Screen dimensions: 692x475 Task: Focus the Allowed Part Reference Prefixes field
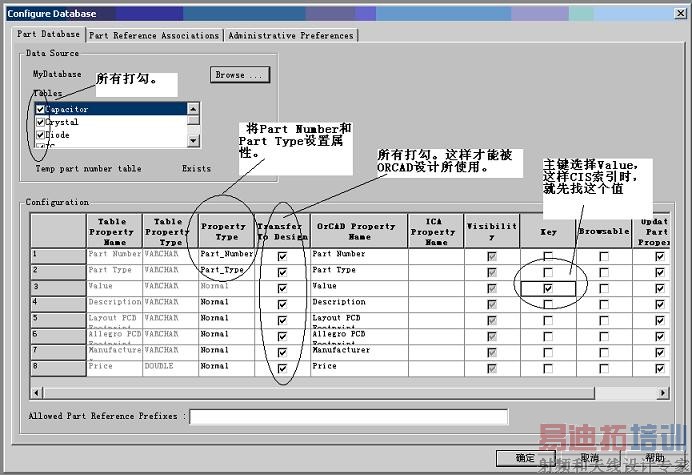coord(349,417)
